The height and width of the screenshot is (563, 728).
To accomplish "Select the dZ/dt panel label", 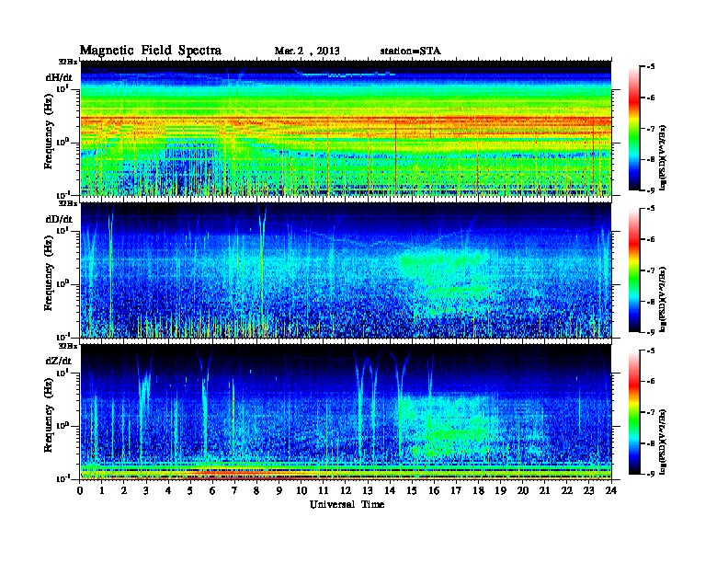I will click(59, 361).
